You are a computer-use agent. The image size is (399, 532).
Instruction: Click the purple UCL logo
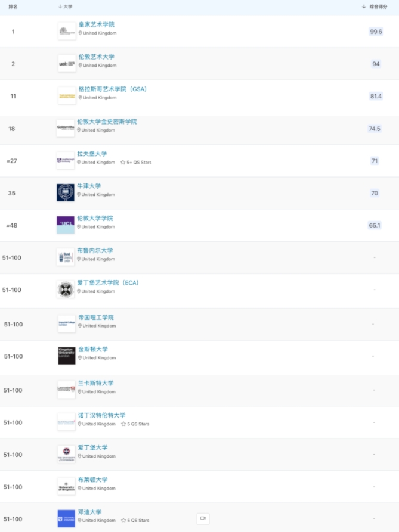click(x=66, y=225)
